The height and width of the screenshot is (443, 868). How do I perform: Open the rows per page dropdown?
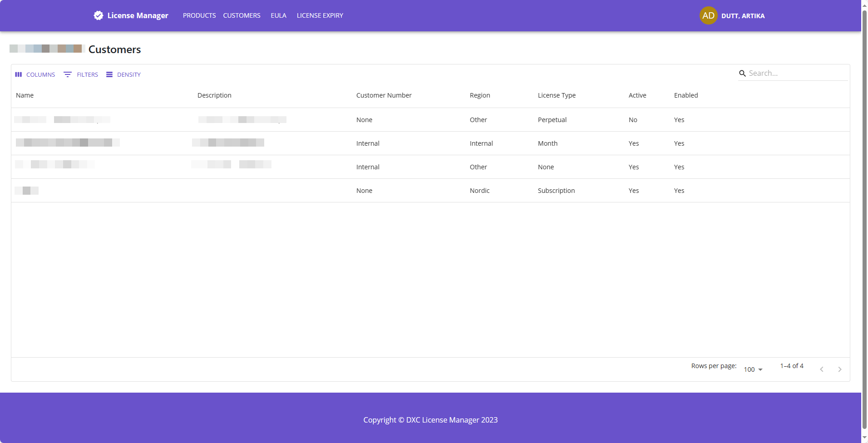753,369
